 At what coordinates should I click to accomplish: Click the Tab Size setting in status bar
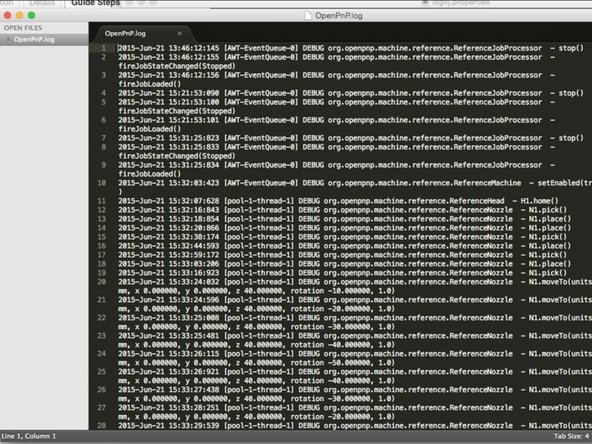[572, 436]
